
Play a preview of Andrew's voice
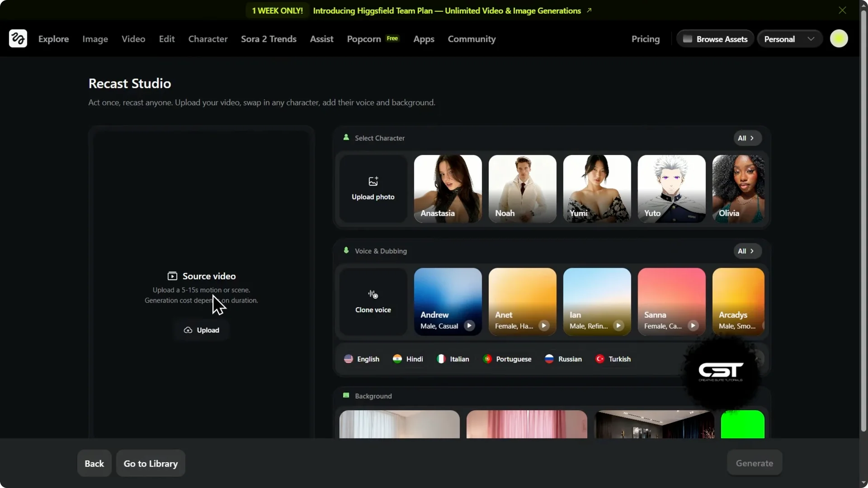tap(469, 325)
